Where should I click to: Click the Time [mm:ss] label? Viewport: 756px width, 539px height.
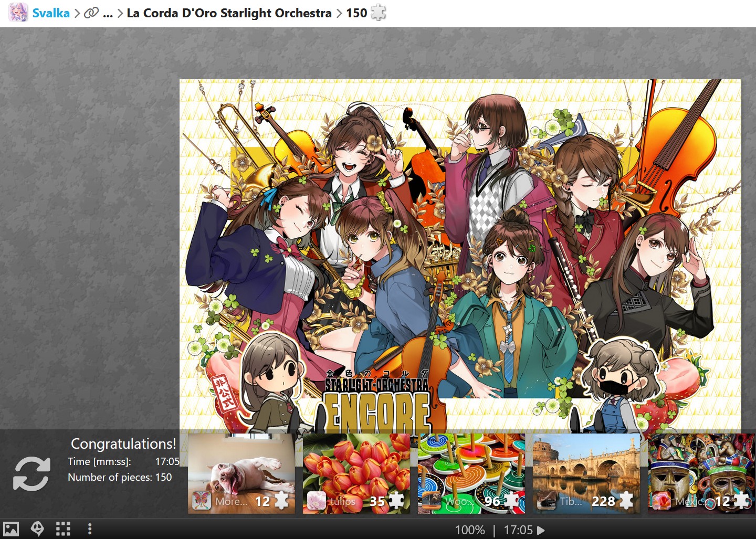click(x=99, y=461)
